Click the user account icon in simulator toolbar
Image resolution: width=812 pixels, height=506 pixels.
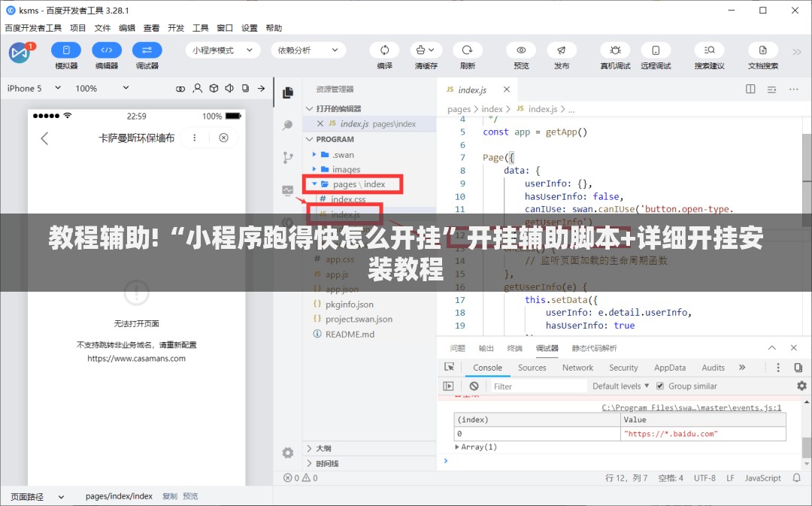tap(197, 89)
